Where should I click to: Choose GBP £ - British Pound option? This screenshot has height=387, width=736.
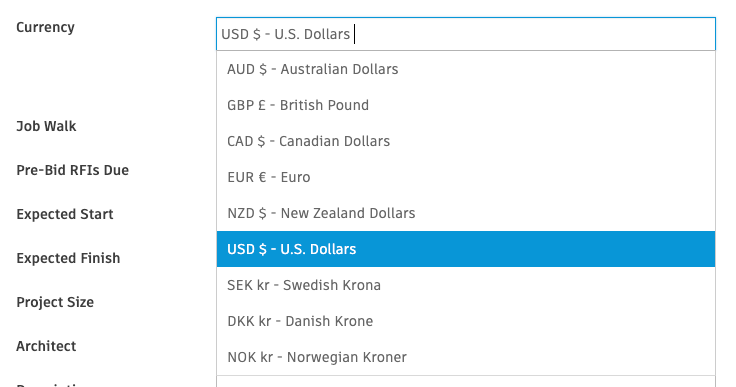[466, 105]
